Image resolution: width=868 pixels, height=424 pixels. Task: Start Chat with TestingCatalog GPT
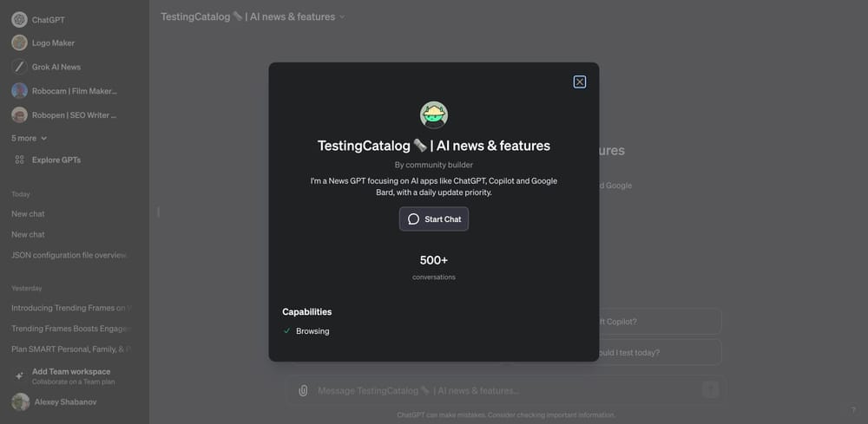[x=433, y=219]
